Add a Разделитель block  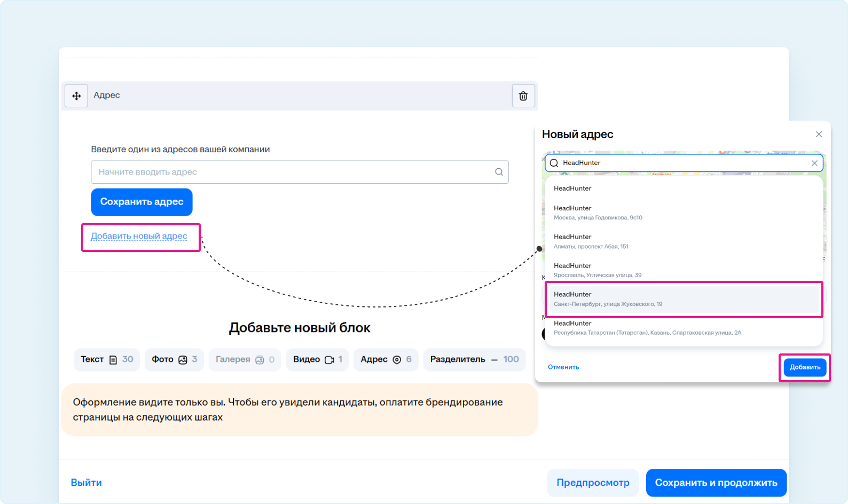click(474, 360)
